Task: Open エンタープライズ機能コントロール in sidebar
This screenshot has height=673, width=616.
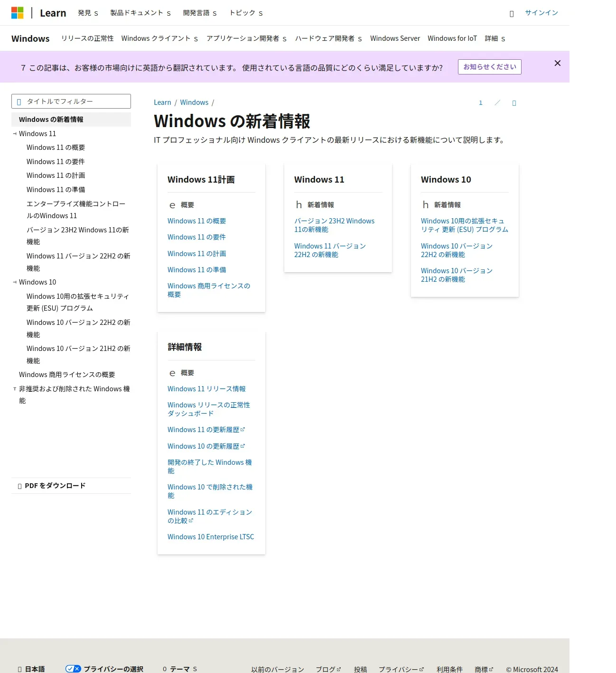Action: pyautogui.click(x=76, y=210)
